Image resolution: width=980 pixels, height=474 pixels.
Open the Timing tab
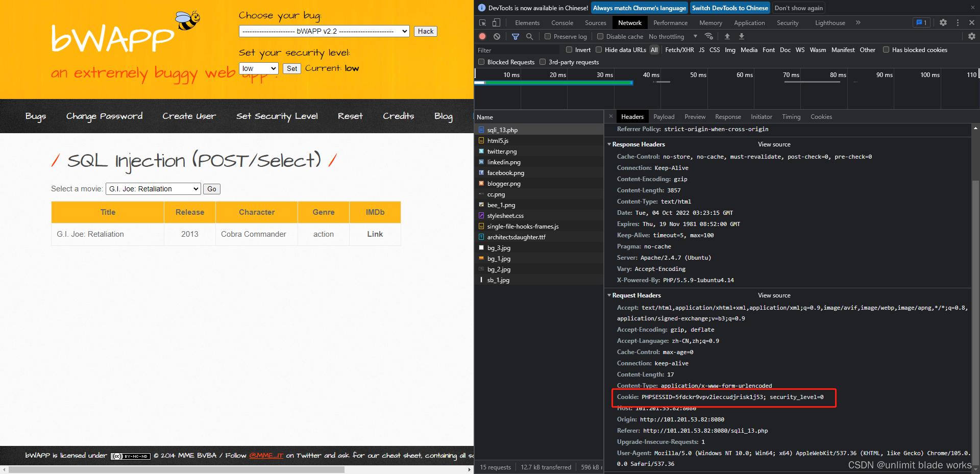(x=791, y=116)
